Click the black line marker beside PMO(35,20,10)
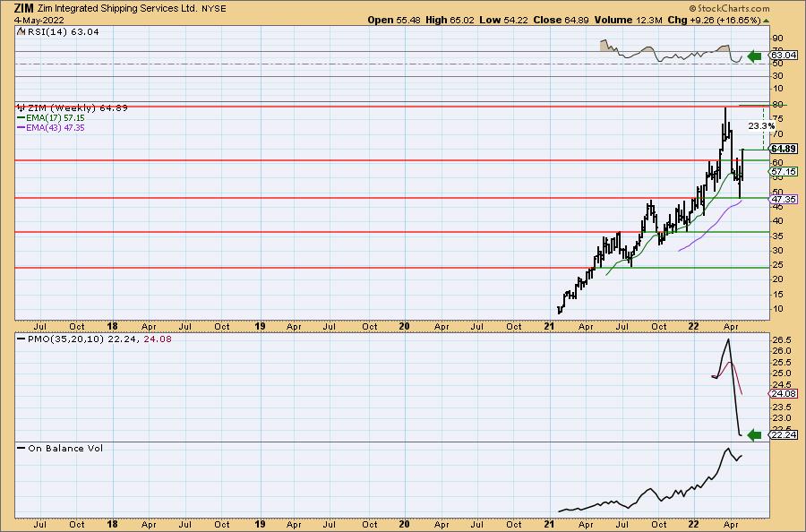This screenshot has height=532, width=806. pyautogui.click(x=21, y=339)
